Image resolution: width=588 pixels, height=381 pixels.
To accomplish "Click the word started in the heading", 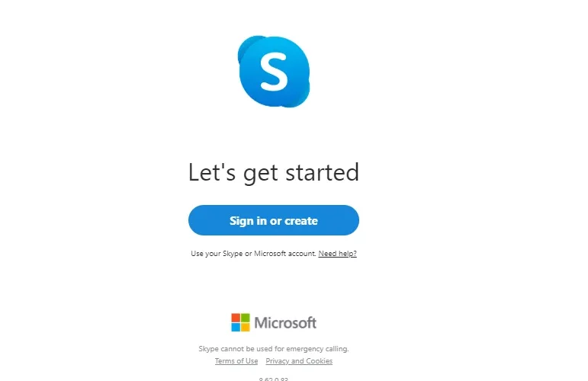I will 323,173.
